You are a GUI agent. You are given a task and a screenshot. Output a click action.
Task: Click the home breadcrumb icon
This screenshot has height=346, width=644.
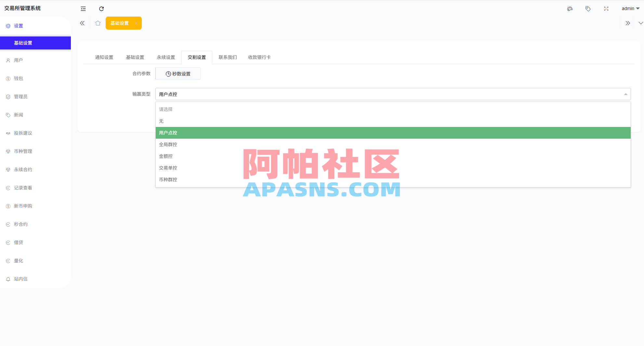(x=98, y=23)
